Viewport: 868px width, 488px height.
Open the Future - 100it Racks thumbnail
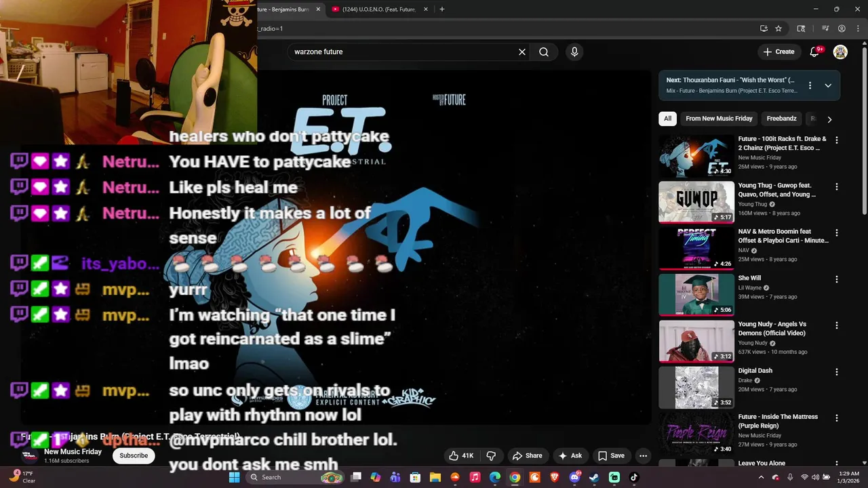696,156
